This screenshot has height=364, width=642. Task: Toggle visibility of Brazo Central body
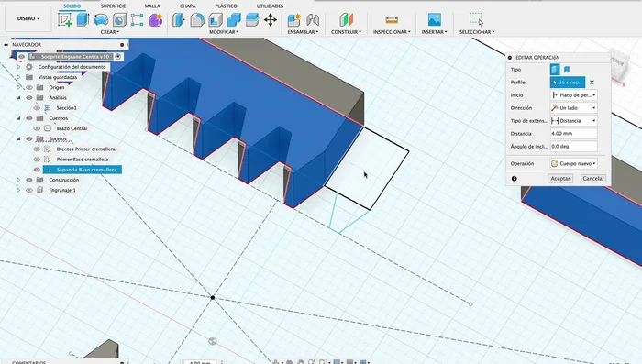coord(37,128)
